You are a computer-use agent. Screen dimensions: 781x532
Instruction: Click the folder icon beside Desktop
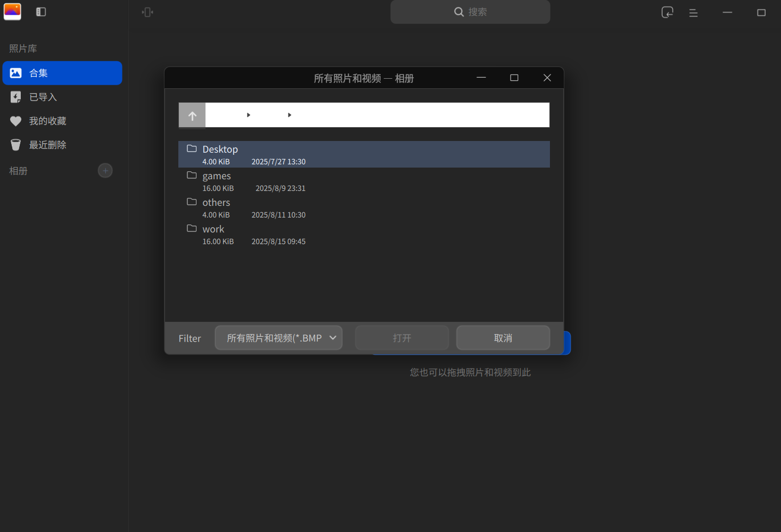coord(192,148)
